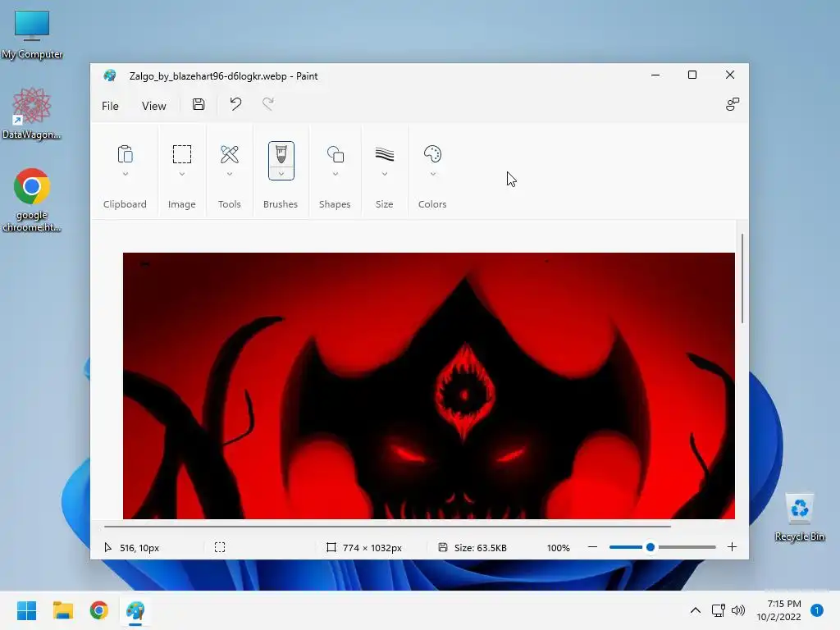Open Chrome from the taskbar

pos(99,610)
